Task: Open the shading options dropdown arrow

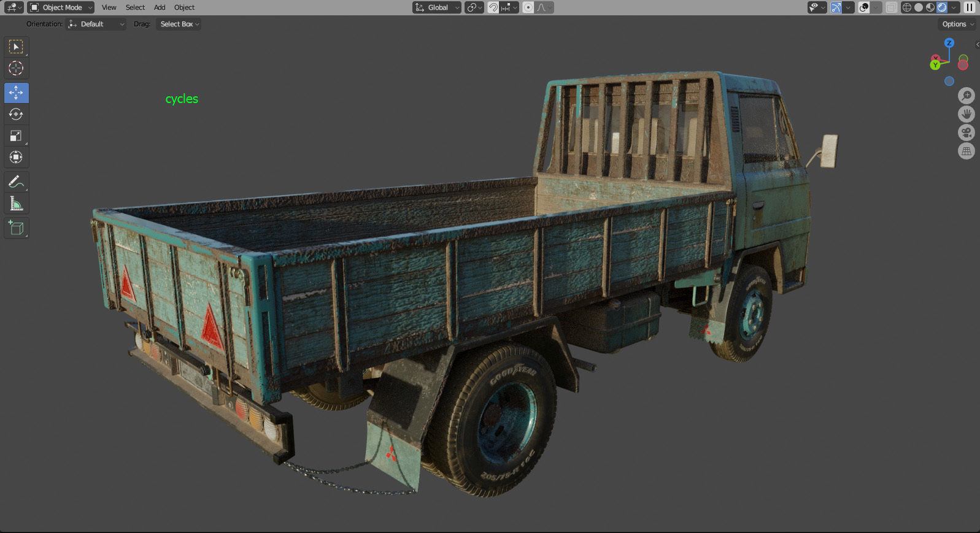Action: click(x=954, y=7)
